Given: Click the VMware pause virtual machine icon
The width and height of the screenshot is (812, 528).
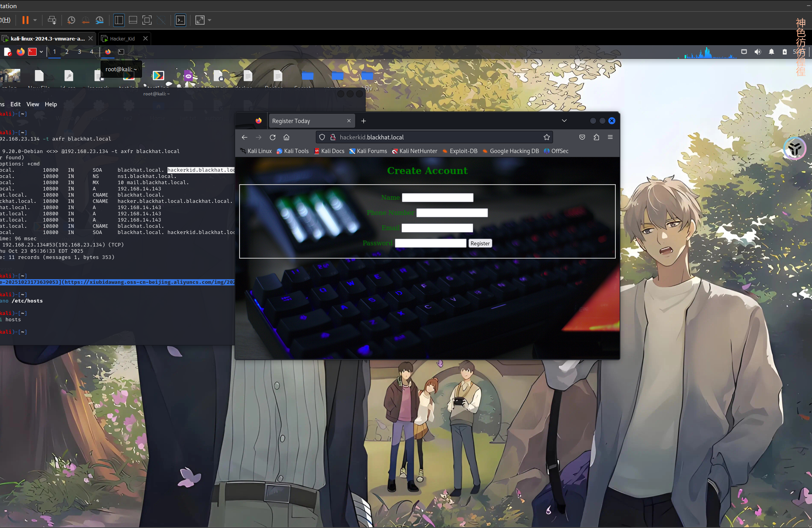Looking at the screenshot, I should click(x=25, y=20).
